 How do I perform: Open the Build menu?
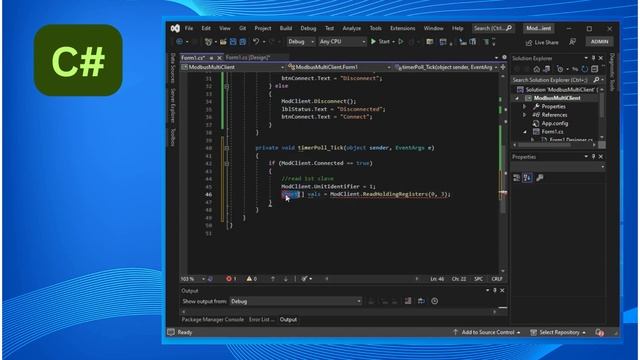click(x=286, y=28)
